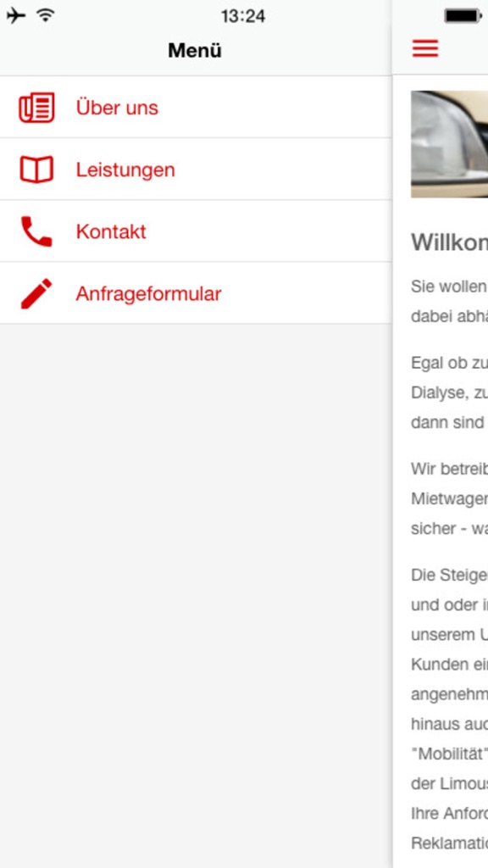Click the empty gray area below menu

196,596
